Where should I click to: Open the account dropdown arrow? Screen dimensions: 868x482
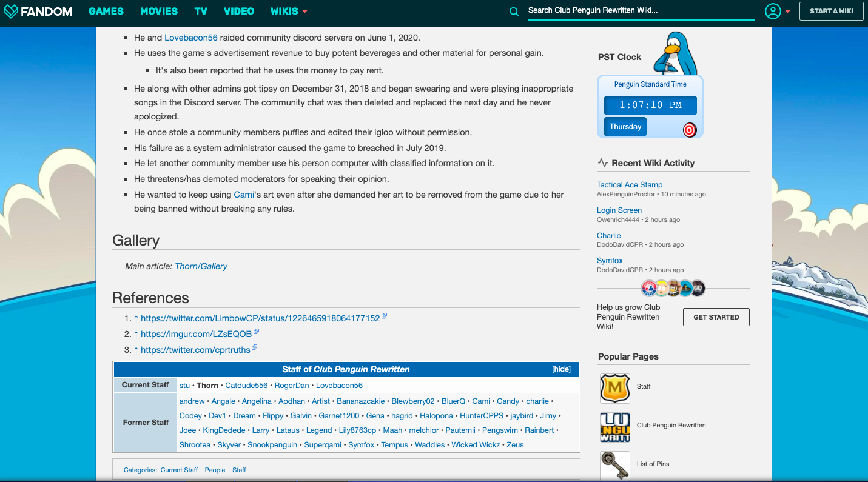pyautogui.click(x=788, y=12)
